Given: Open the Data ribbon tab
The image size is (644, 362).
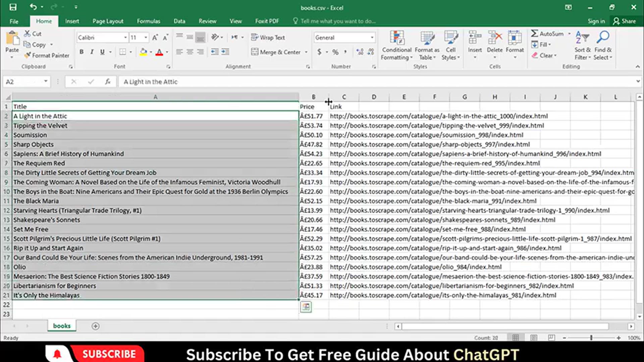Looking at the screenshot, I should point(179,21).
